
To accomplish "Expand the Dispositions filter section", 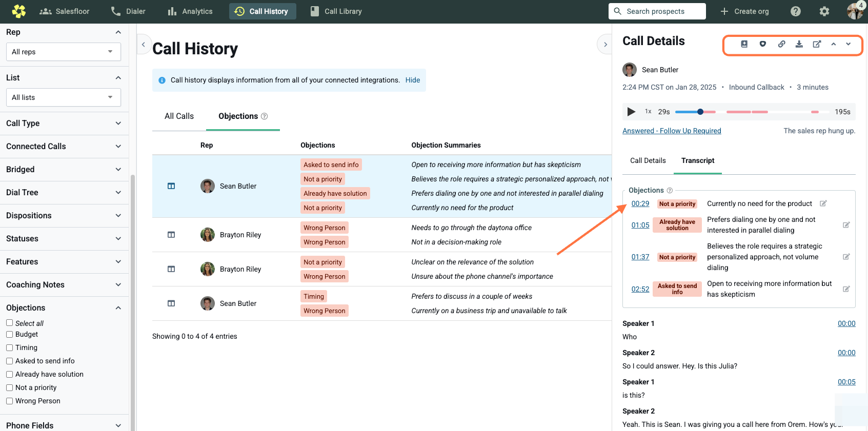I will (x=64, y=215).
